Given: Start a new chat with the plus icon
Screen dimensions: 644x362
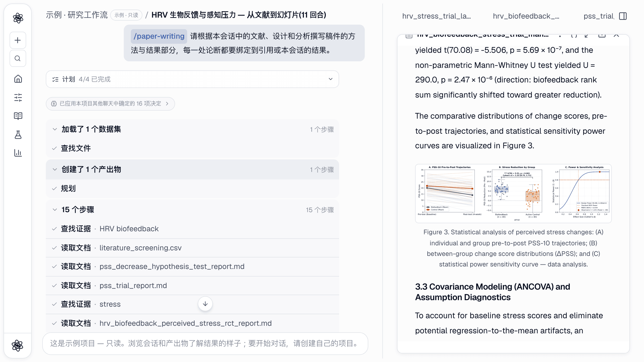Looking at the screenshot, I should pyautogui.click(x=18, y=40).
